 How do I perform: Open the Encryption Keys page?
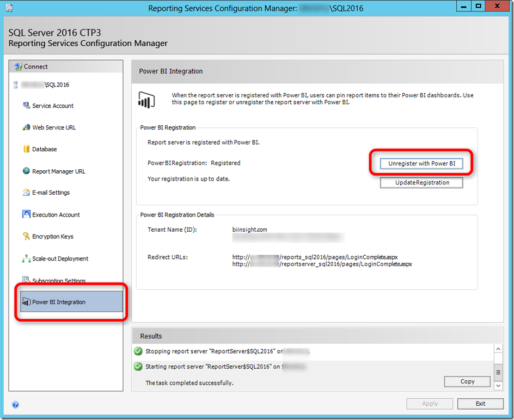coord(52,237)
